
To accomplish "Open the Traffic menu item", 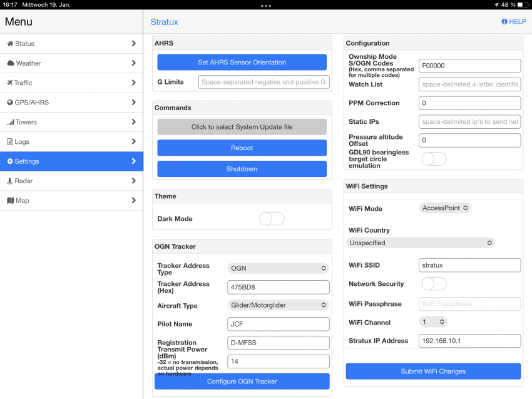I will coord(71,83).
